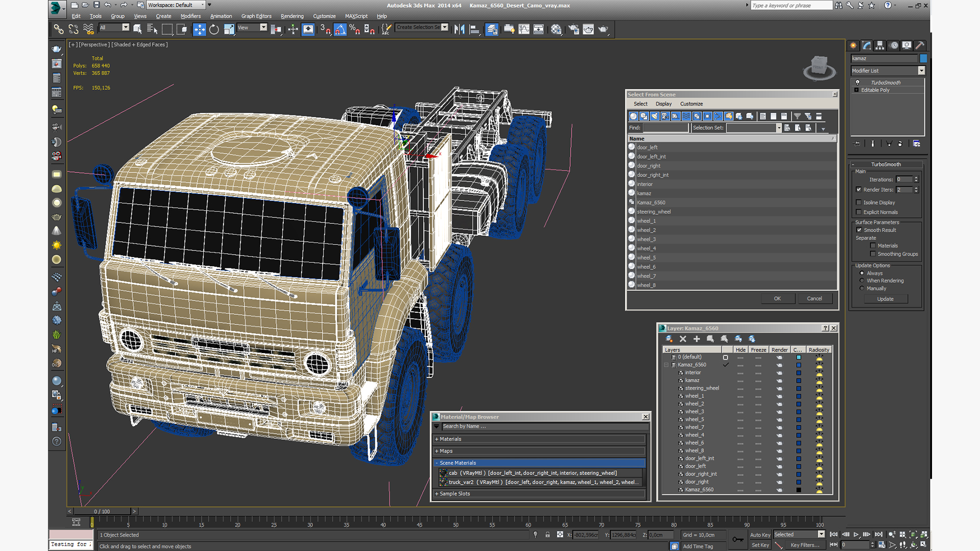Open the Customize menu in Select From Scene

click(x=691, y=104)
